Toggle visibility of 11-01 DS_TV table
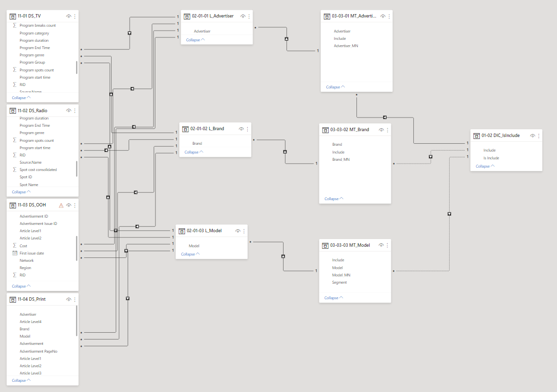 pos(68,17)
